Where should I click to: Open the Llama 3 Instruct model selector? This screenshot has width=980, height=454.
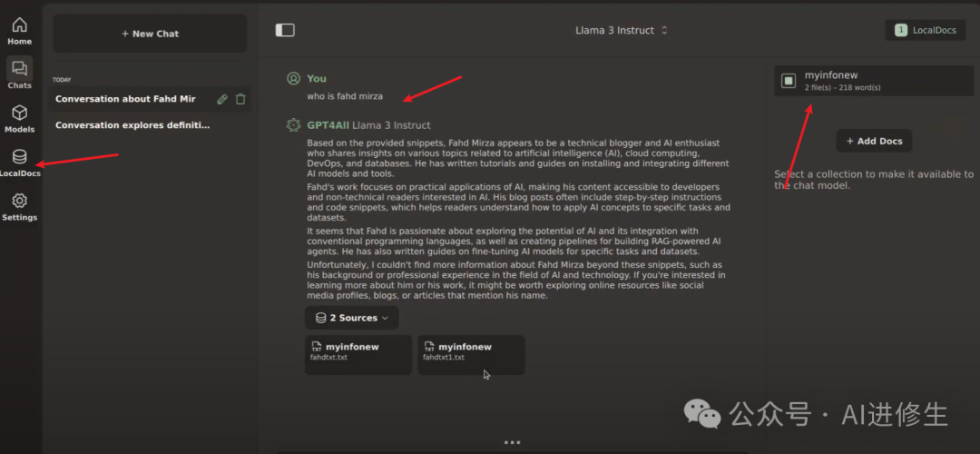(622, 30)
